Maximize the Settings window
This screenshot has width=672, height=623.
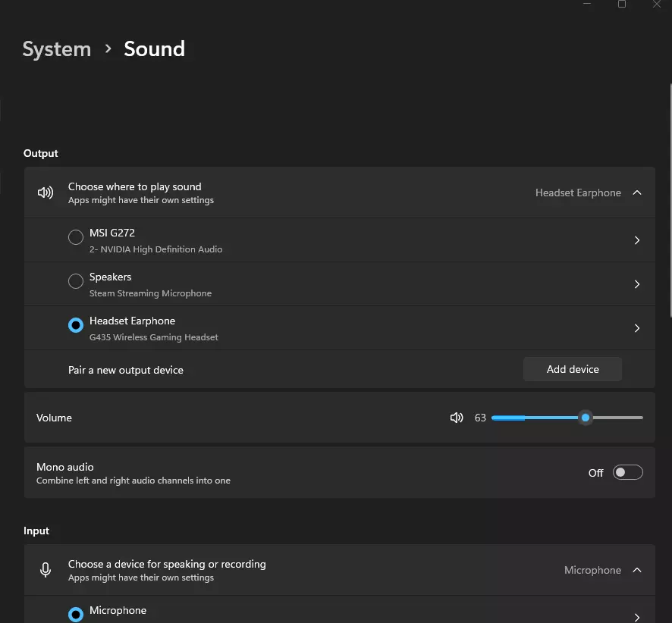[622, 5]
